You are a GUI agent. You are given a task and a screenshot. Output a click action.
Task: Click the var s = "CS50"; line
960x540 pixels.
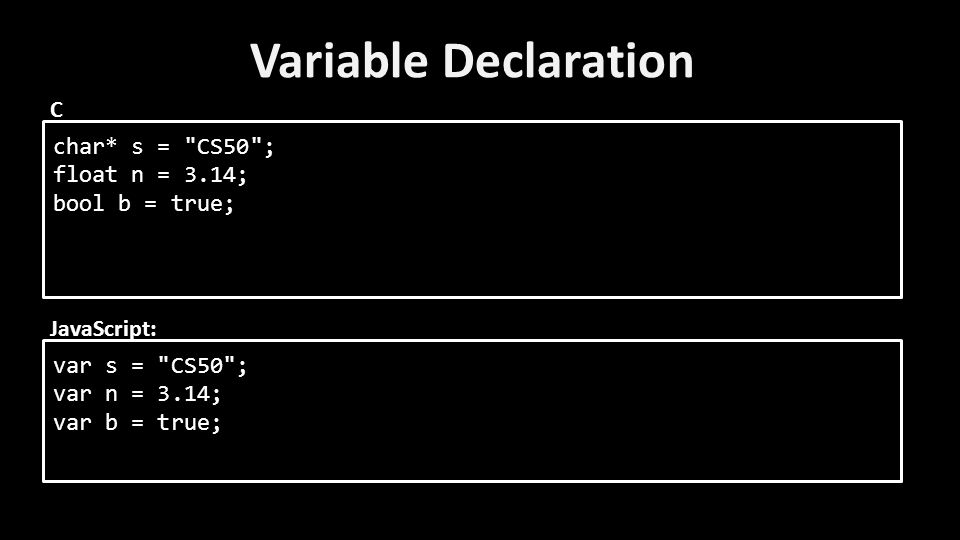click(150, 366)
